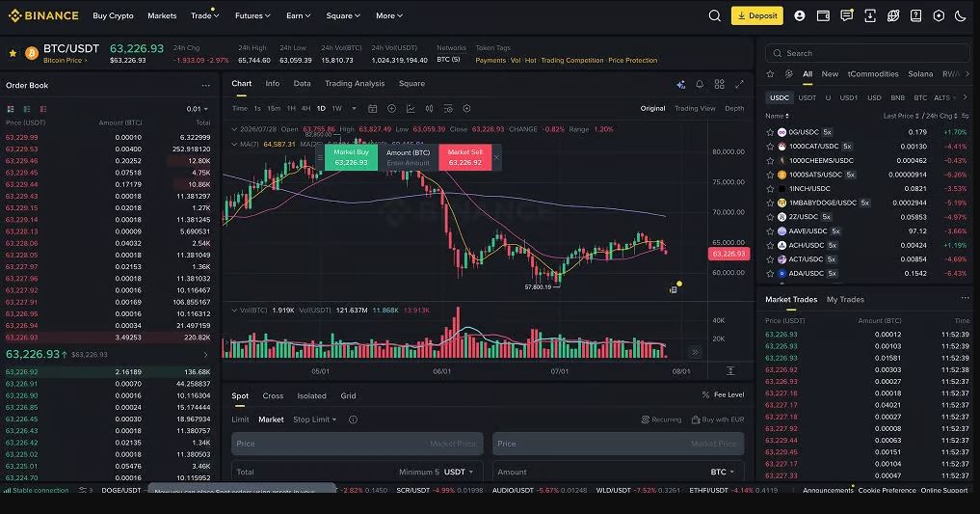Favorite the ADA/USDC pair

(770, 273)
